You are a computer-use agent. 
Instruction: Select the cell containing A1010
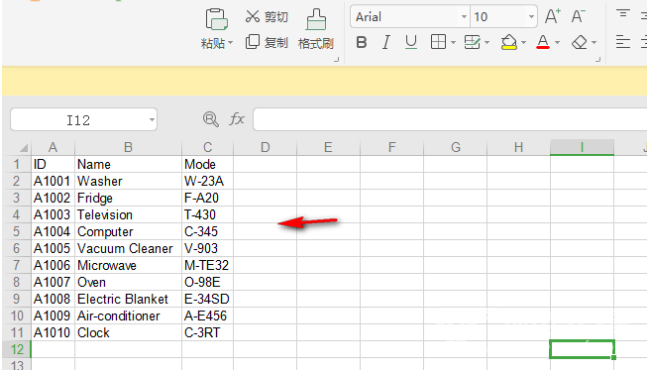(x=53, y=333)
